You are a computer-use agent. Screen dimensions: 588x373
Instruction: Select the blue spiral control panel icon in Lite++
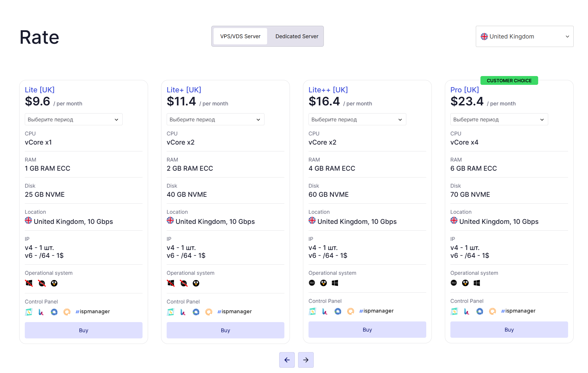coord(338,311)
